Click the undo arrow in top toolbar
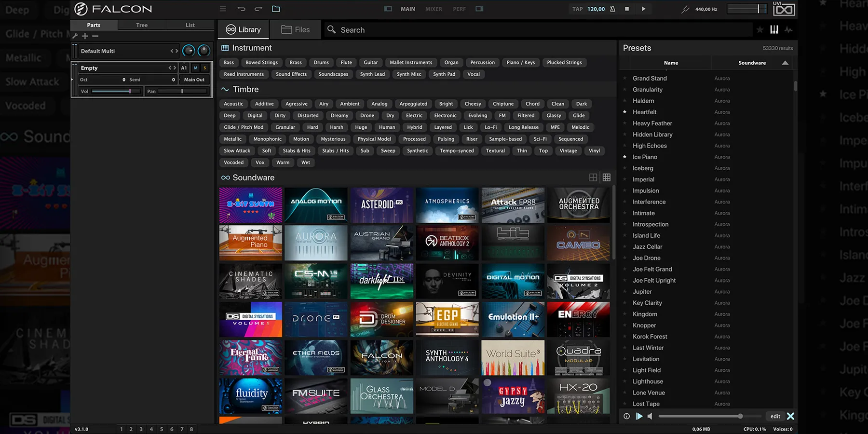868x434 pixels. point(241,9)
